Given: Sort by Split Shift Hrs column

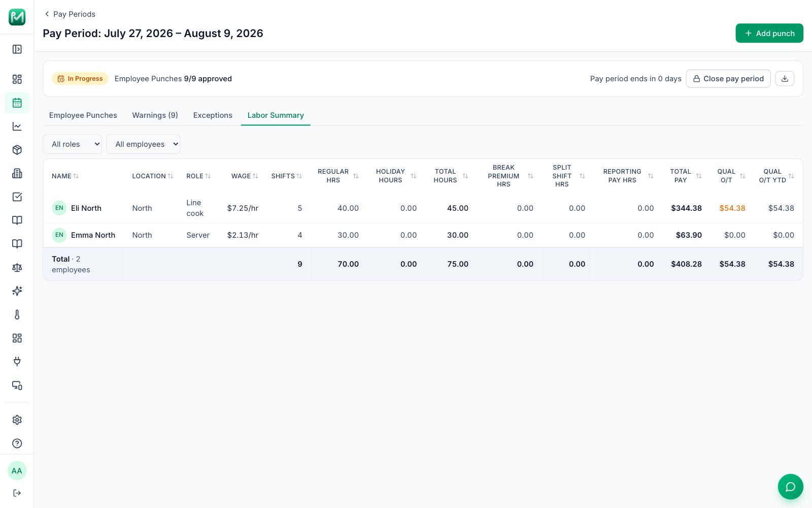Looking at the screenshot, I should coord(568,176).
